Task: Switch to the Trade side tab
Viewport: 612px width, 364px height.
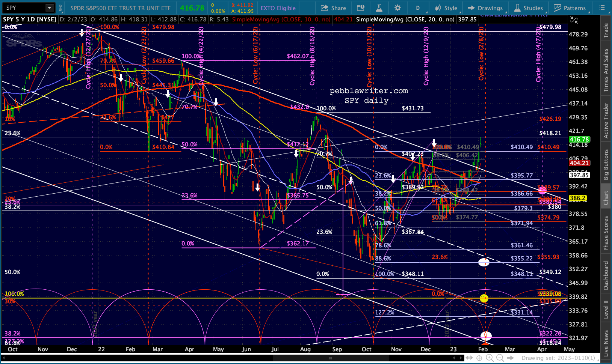Action: click(606, 31)
